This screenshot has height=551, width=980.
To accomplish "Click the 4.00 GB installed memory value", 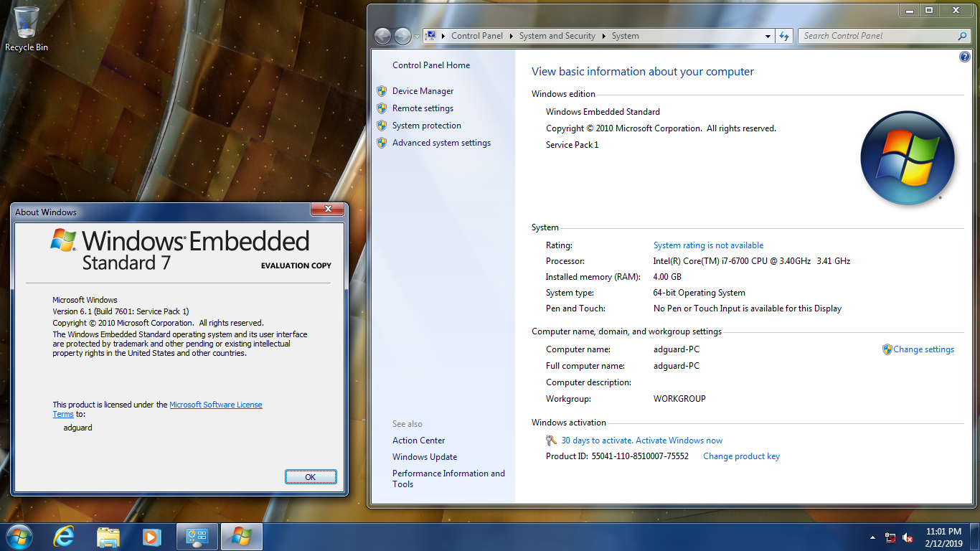I will coord(667,277).
